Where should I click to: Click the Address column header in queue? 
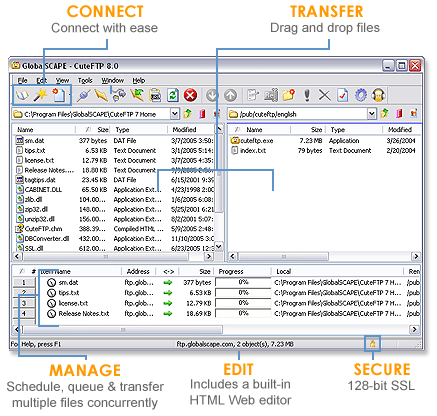[138, 271]
